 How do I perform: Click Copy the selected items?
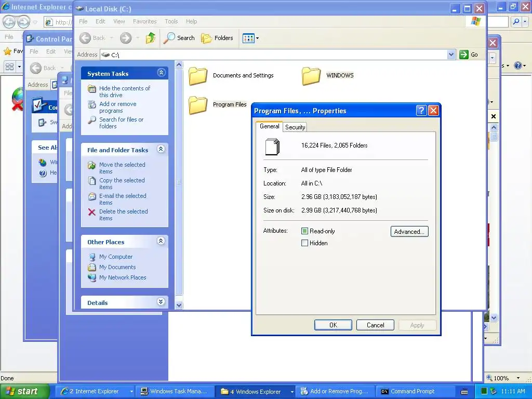(x=122, y=183)
